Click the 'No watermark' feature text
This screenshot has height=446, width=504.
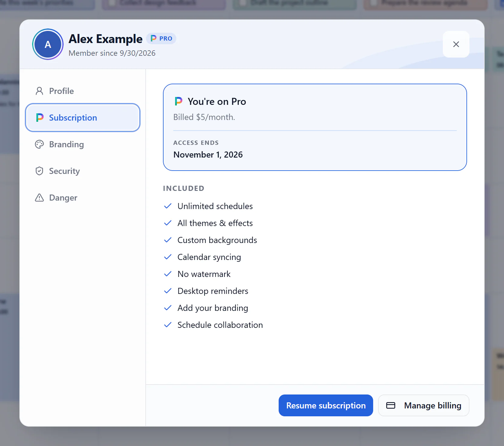(204, 274)
